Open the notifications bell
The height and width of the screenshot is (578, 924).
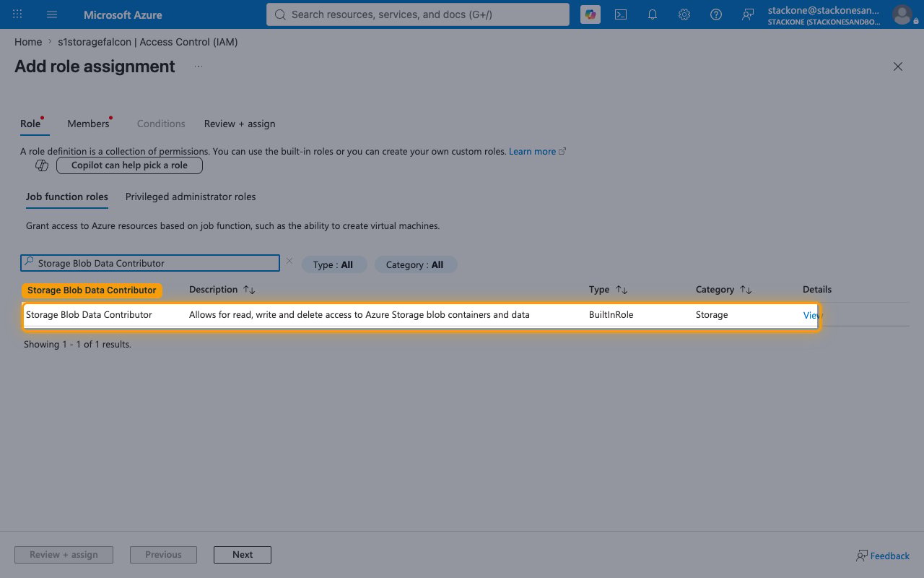click(x=653, y=14)
